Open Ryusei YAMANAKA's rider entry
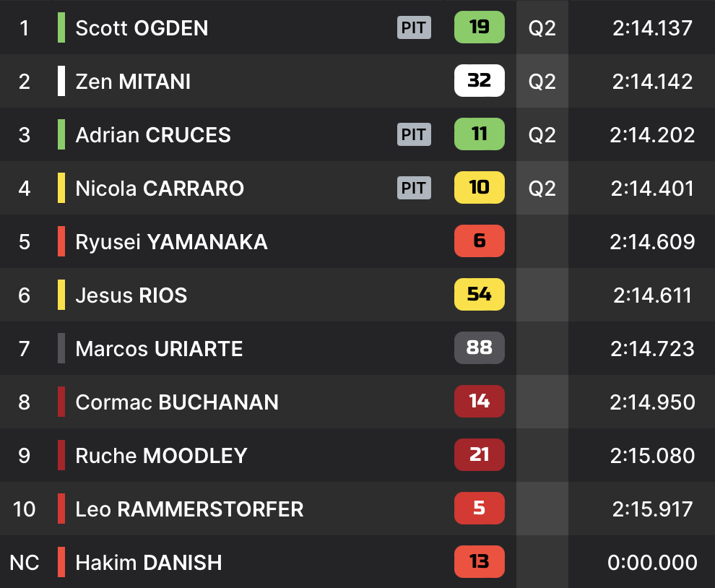Screen dimensions: 715x588 (x=171, y=242)
